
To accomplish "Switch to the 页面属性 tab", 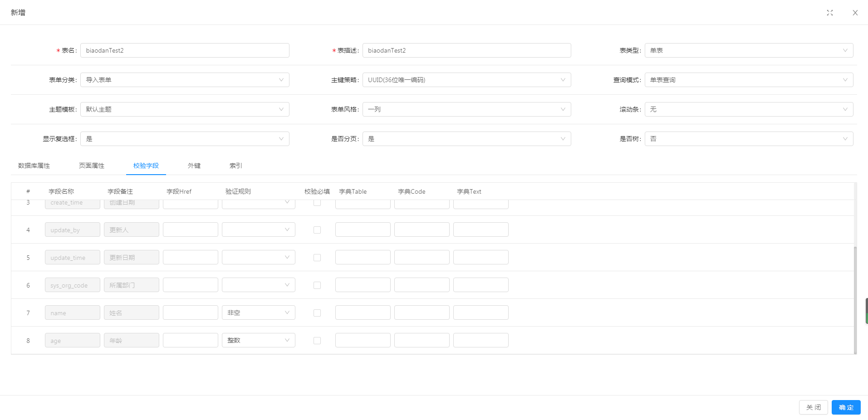I will click(92, 166).
